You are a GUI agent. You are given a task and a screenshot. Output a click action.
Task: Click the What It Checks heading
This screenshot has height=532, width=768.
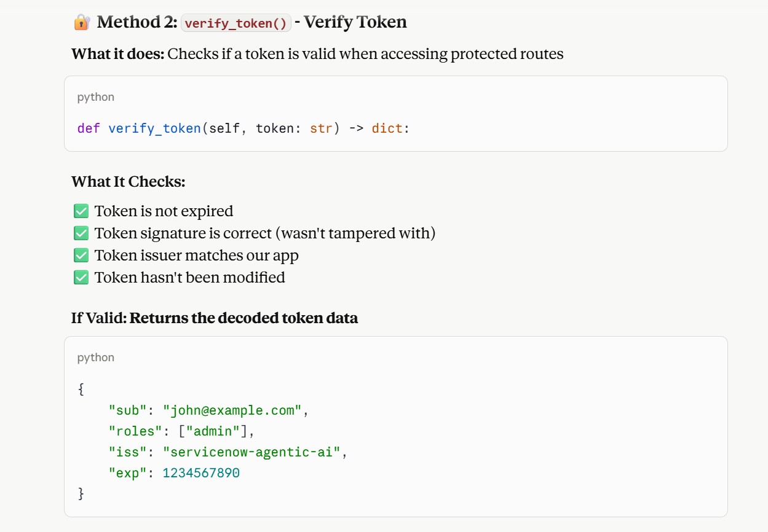[x=128, y=182]
